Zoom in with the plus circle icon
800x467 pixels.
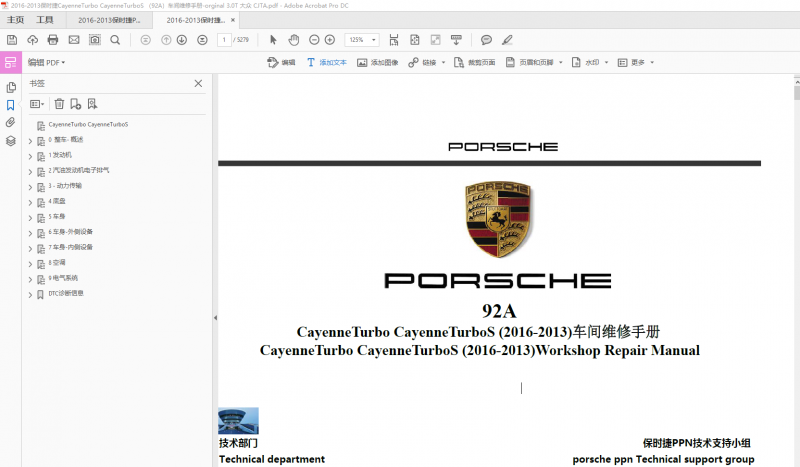[330, 40]
